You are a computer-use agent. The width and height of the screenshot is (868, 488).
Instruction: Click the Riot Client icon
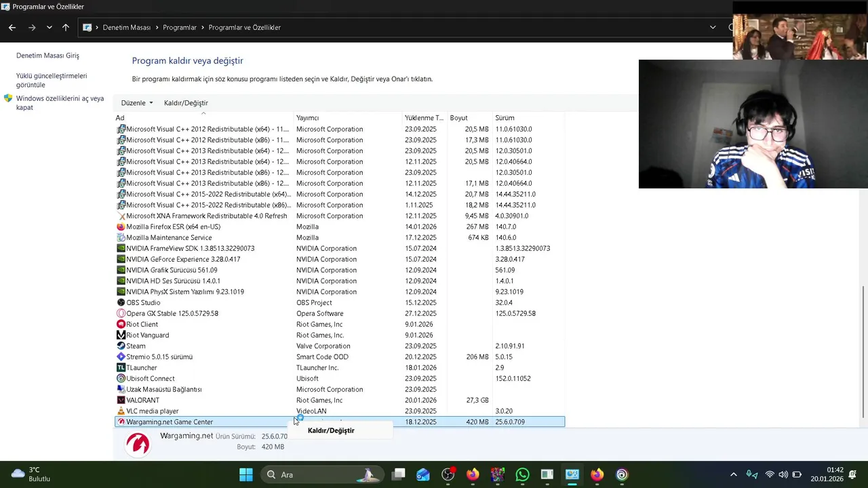click(121, 324)
